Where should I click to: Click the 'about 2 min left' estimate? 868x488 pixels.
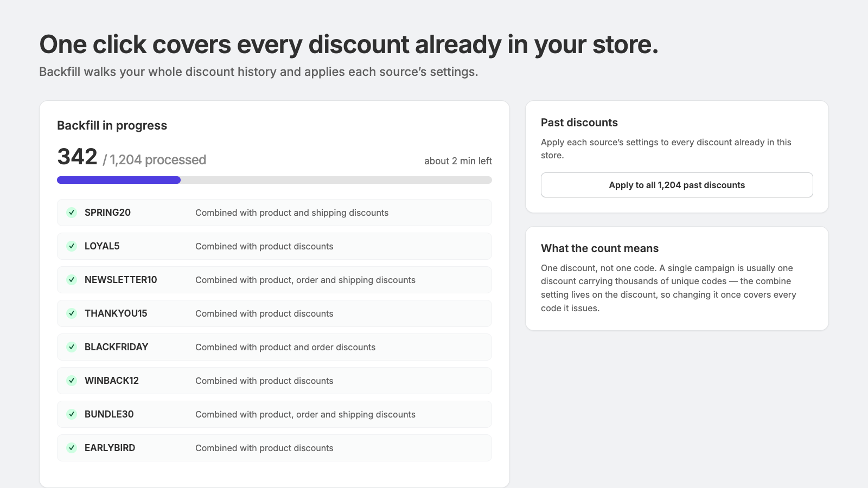458,161
